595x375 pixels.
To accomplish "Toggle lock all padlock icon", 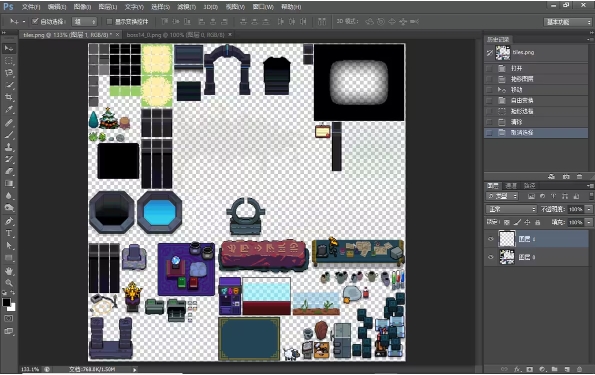I will [x=537, y=222].
